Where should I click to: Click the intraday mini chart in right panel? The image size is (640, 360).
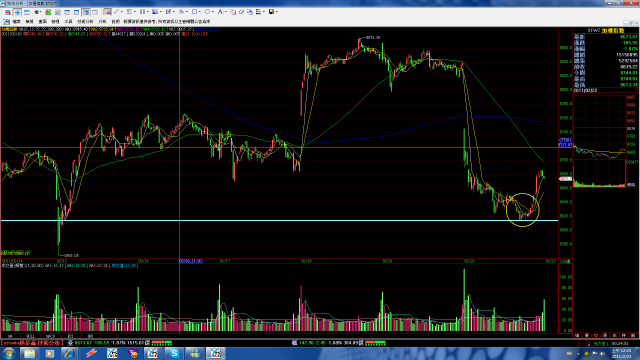[x=599, y=141]
